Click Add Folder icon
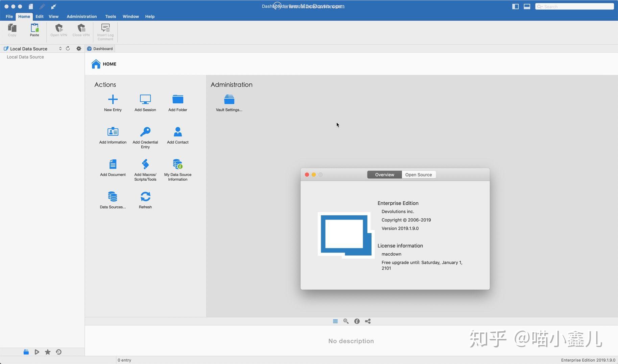The height and width of the screenshot is (364, 618). pos(178,99)
